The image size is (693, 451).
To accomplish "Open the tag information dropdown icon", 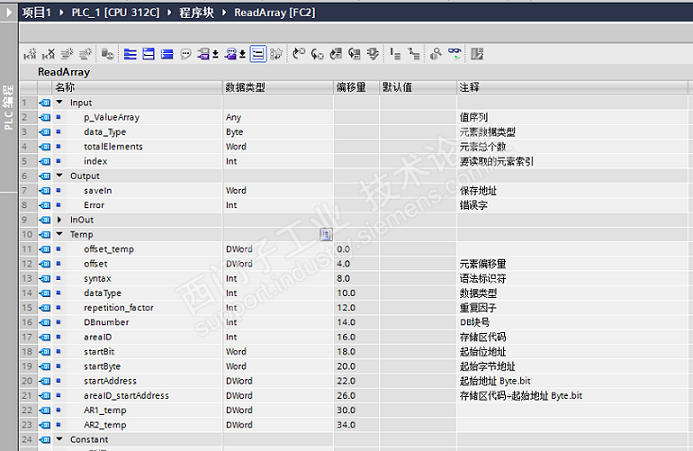I will click(x=235, y=54).
